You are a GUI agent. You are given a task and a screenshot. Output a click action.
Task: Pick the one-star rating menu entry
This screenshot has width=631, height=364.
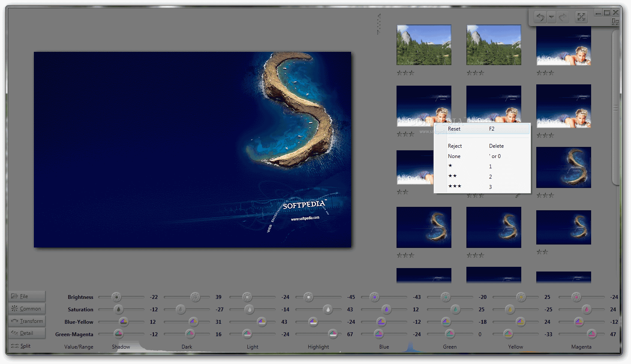(x=482, y=166)
